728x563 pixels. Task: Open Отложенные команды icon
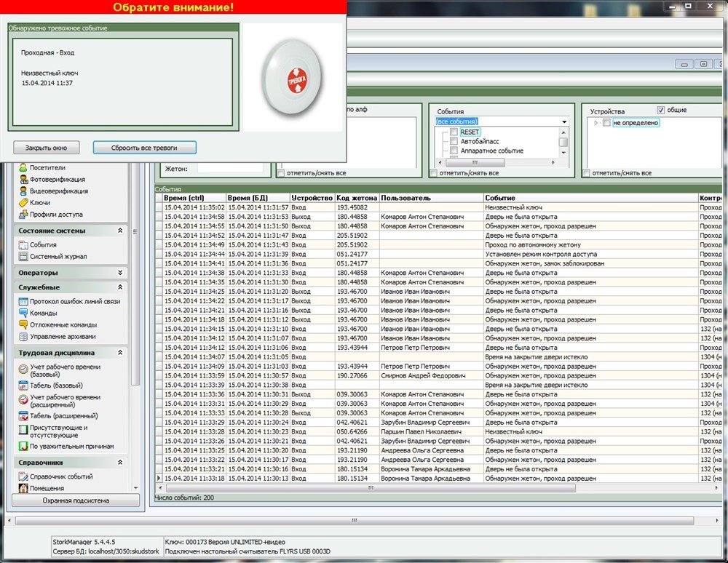pos(23,324)
